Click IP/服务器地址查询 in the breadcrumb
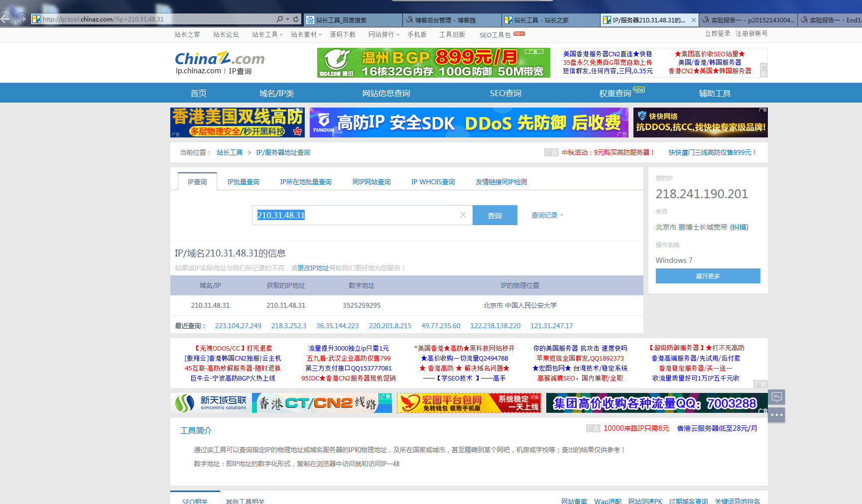Screen dimensions: 862x504 (x=283, y=152)
